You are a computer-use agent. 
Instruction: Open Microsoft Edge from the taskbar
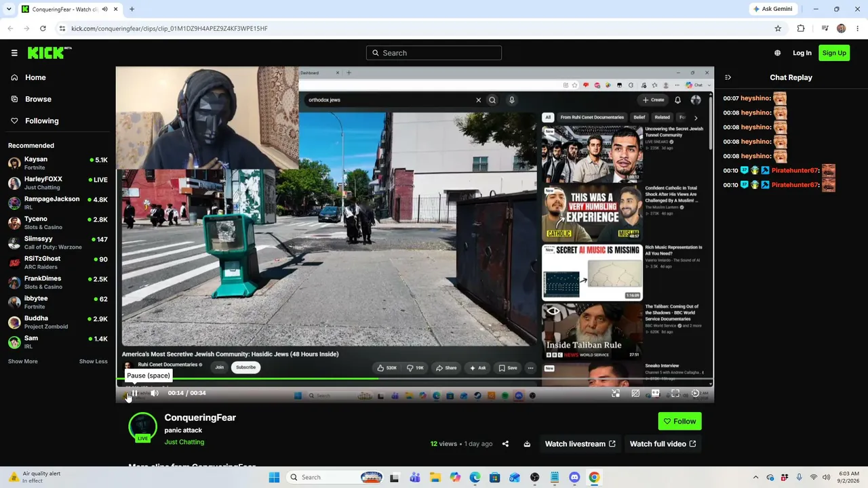tap(475, 477)
